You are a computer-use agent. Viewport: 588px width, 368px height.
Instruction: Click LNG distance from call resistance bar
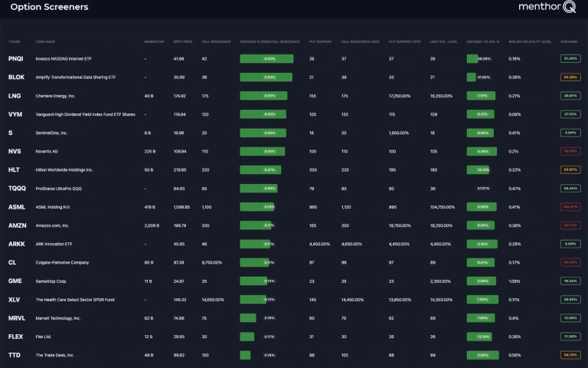pyautogui.click(x=263, y=96)
